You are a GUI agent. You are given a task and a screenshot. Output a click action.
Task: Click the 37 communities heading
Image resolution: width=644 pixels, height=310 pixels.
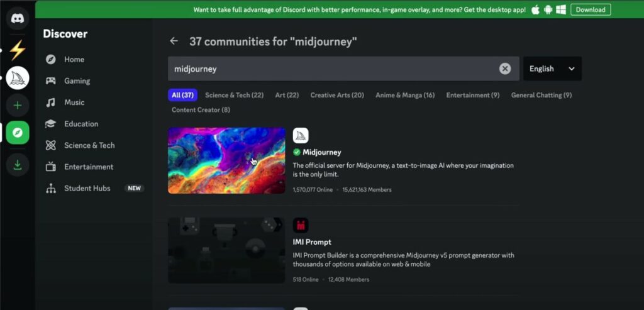point(273,42)
